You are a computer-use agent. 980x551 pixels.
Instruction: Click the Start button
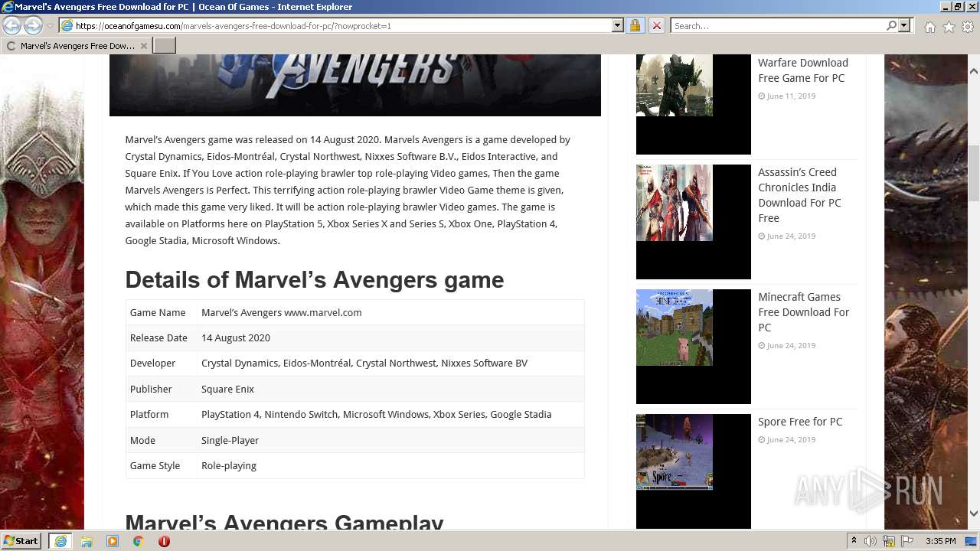21,541
